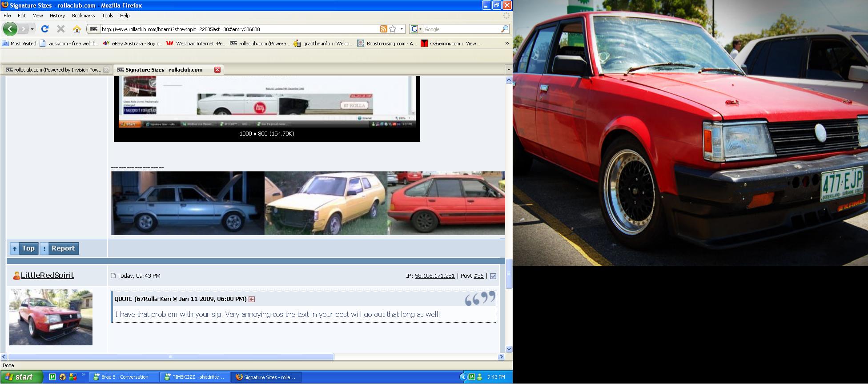Click the Report button

point(59,248)
